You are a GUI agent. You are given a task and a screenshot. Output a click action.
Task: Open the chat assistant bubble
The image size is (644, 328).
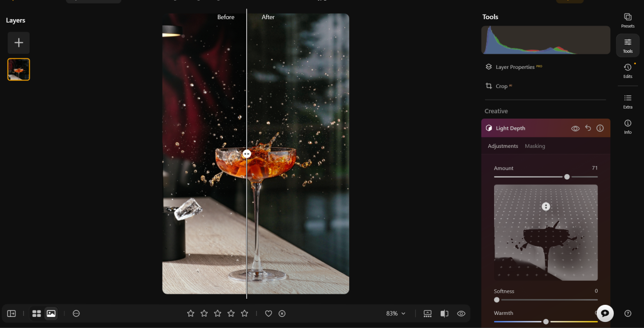(x=605, y=313)
